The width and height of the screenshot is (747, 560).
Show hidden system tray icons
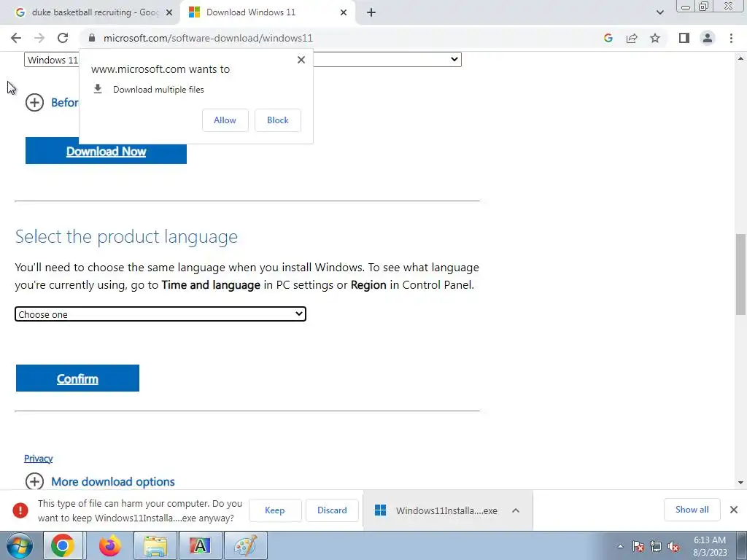click(620, 547)
